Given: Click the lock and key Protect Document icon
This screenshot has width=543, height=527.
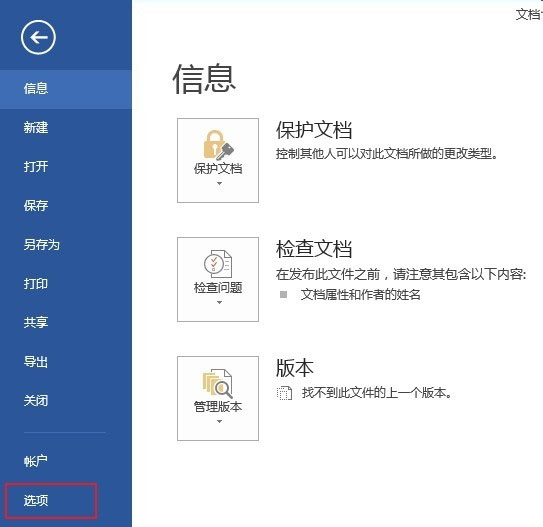Looking at the screenshot, I should click(x=218, y=145).
